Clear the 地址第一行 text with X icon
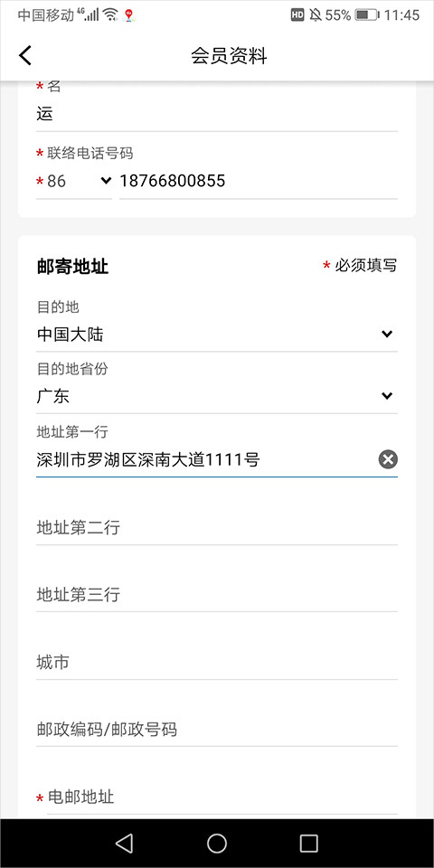 (x=388, y=459)
